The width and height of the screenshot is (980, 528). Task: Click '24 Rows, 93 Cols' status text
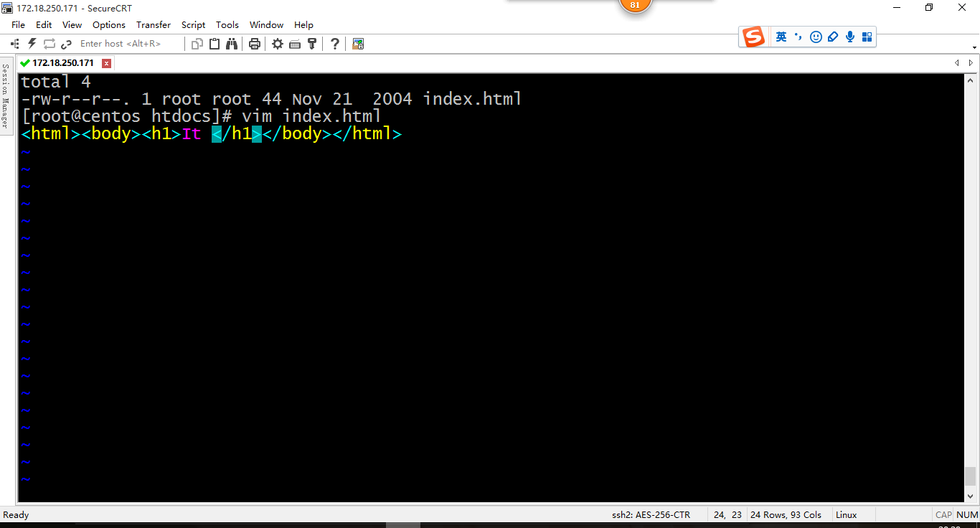click(x=786, y=515)
